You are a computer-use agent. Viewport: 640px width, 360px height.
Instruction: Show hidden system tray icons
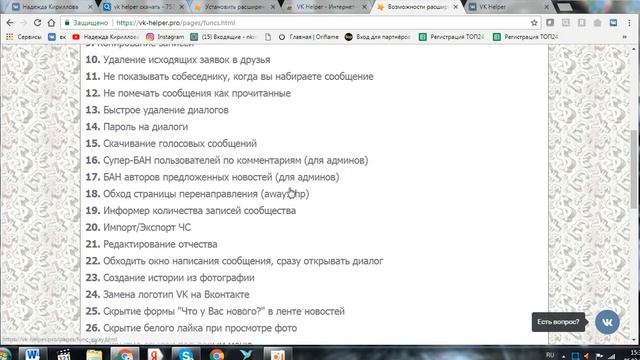(x=563, y=356)
